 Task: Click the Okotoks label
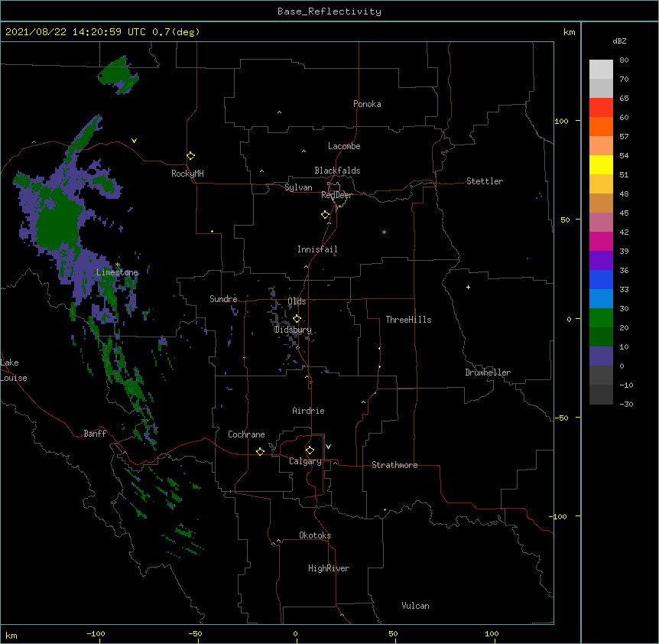tap(315, 535)
